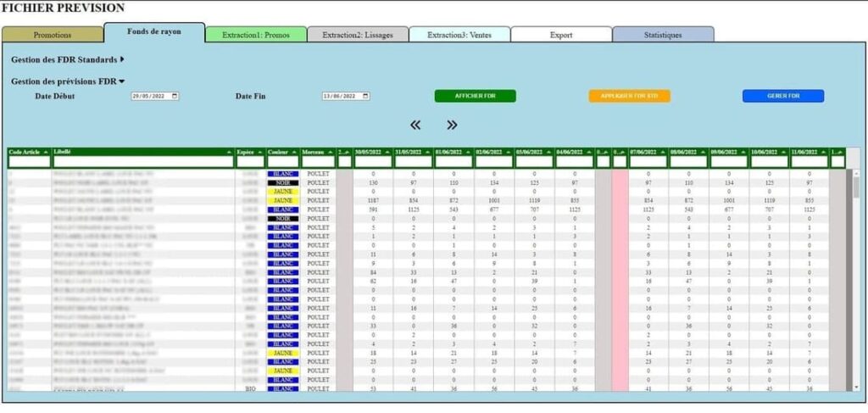Sort by Morceau column arrow

[331, 152]
